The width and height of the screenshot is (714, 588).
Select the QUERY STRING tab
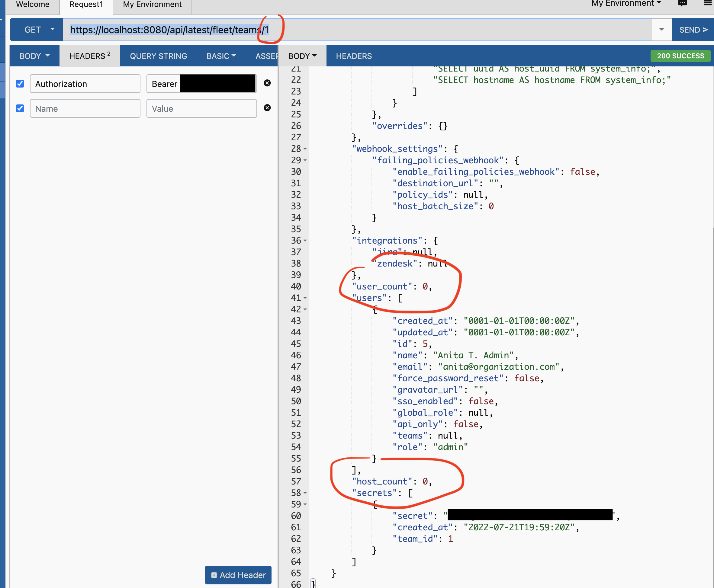click(158, 56)
